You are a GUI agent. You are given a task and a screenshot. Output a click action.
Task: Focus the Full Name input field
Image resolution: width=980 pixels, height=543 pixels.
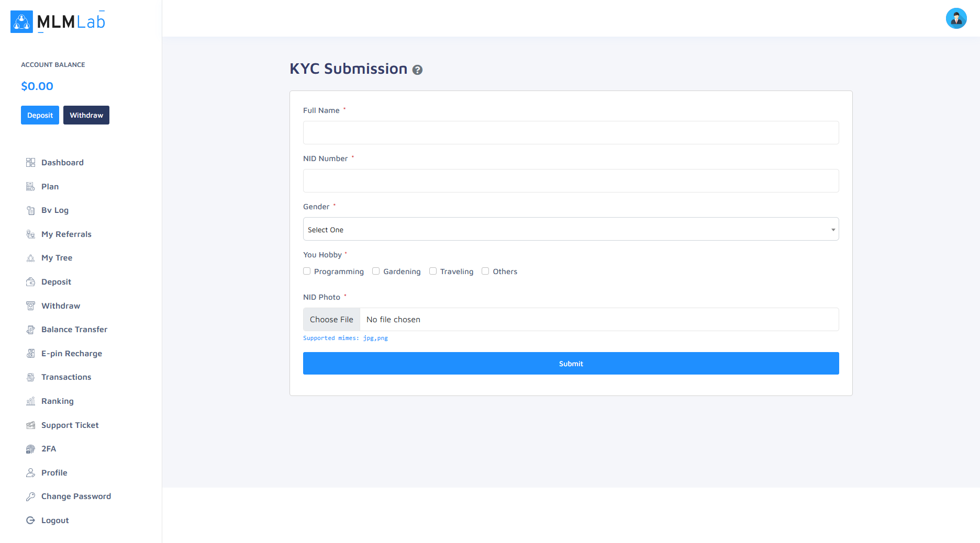[x=571, y=133]
